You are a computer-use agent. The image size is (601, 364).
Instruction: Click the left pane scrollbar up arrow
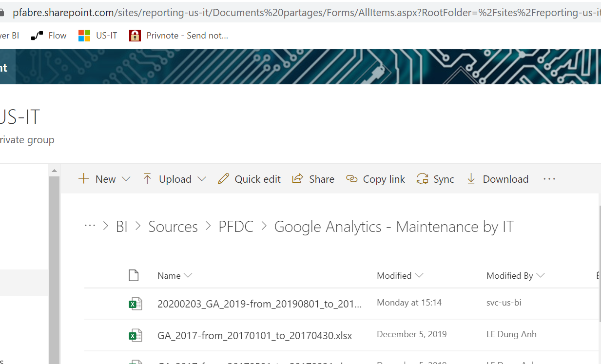55,171
